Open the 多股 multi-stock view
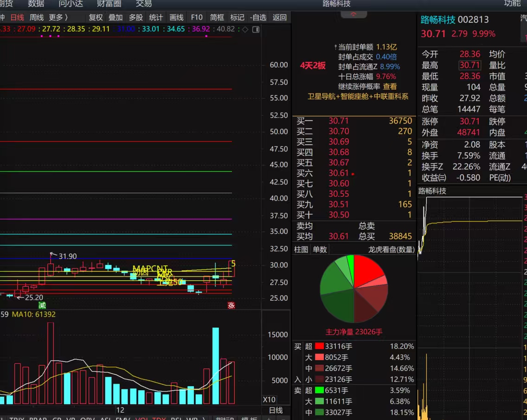This screenshot has width=527, height=420. click(136, 18)
